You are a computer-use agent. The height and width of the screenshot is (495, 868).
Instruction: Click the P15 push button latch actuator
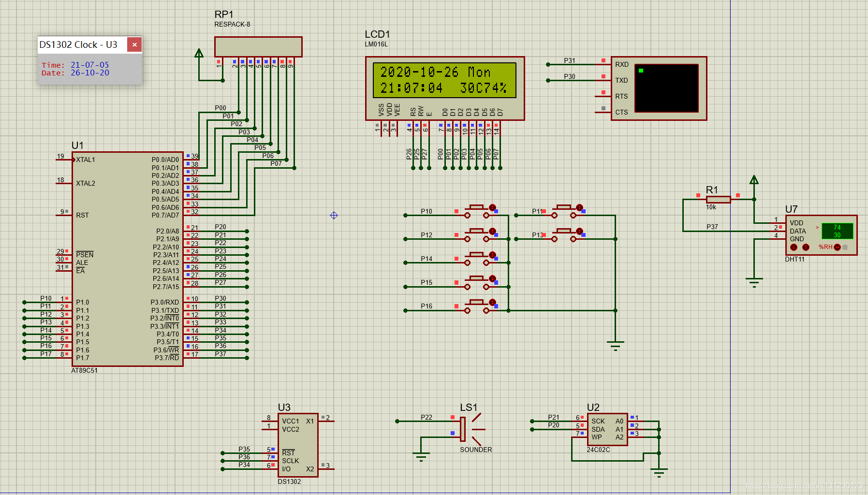(x=492, y=278)
